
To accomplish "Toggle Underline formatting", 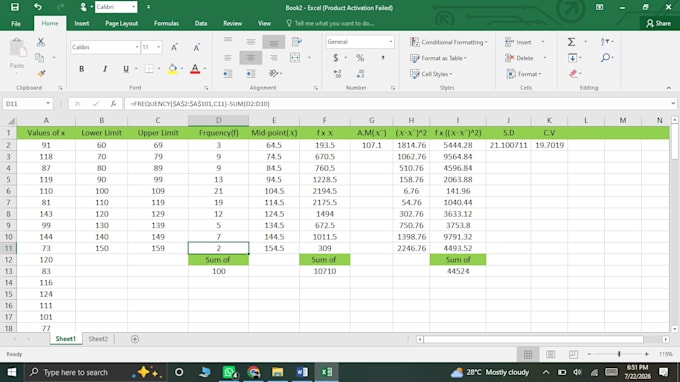I will click(126, 69).
